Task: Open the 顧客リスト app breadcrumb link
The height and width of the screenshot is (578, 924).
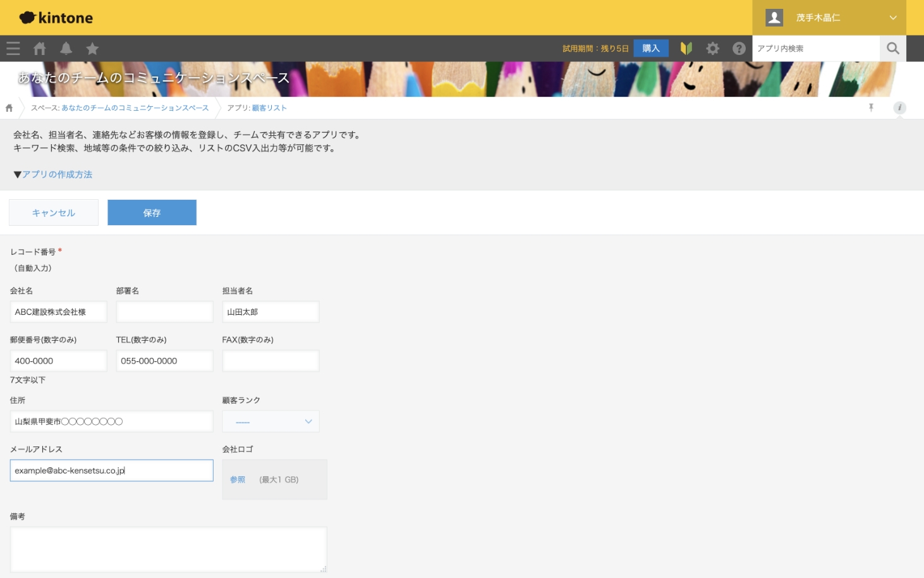Action: [x=269, y=108]
